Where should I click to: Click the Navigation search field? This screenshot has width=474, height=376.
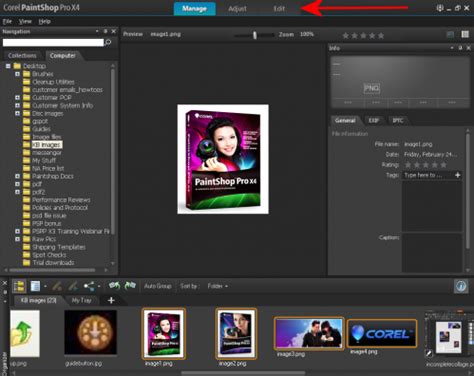[x=53, y=42]
